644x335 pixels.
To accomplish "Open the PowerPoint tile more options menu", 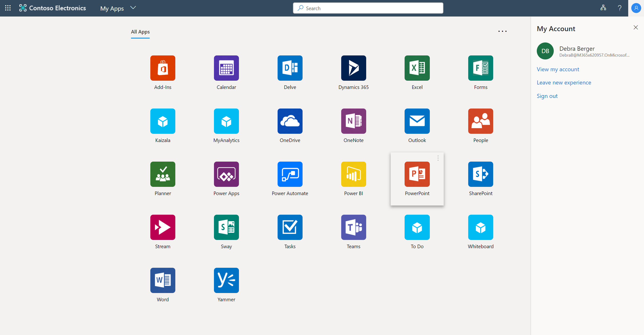I will point(438,158).
